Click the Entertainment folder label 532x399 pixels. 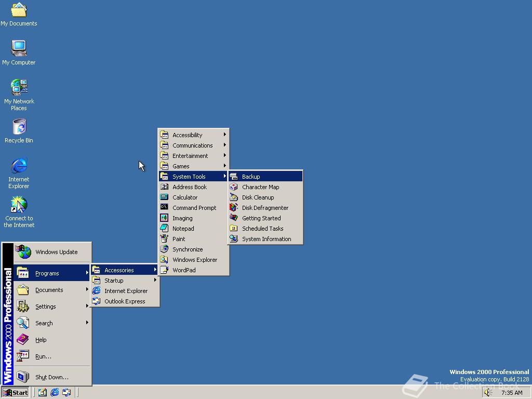coord(190,156)
